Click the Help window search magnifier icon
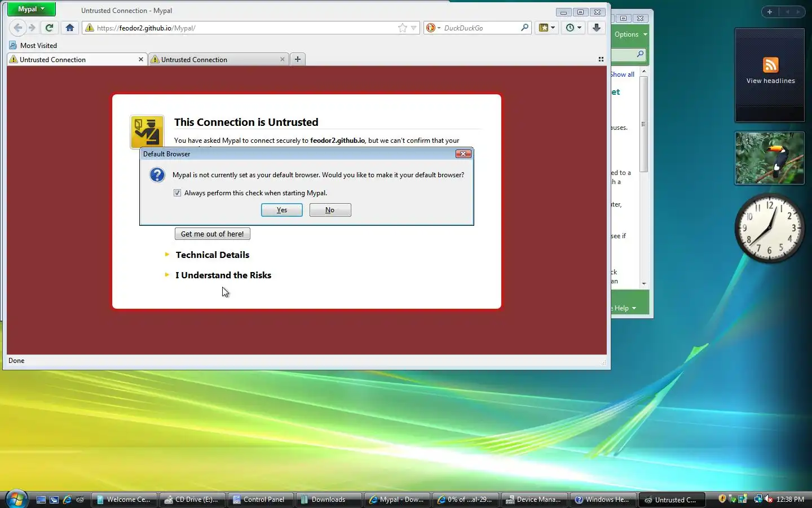This screenshot has height=508, width=812. click(x=640, y=54)
